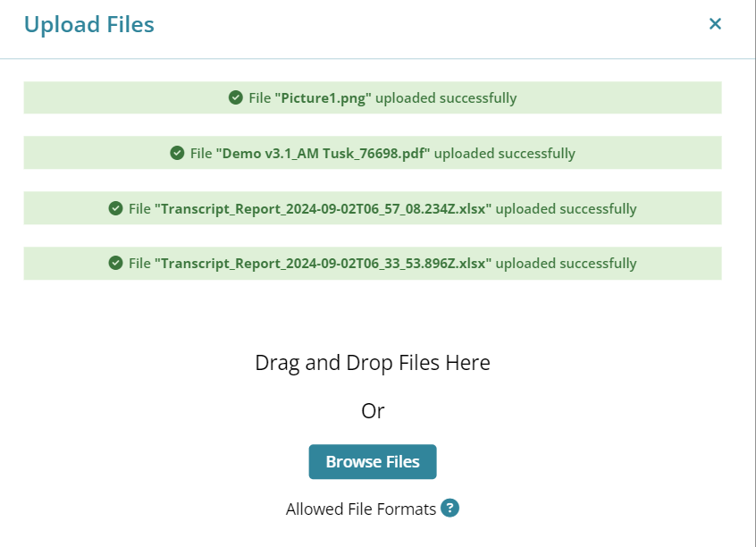Click the Upload Files dialog title

[x=89, y=25]
